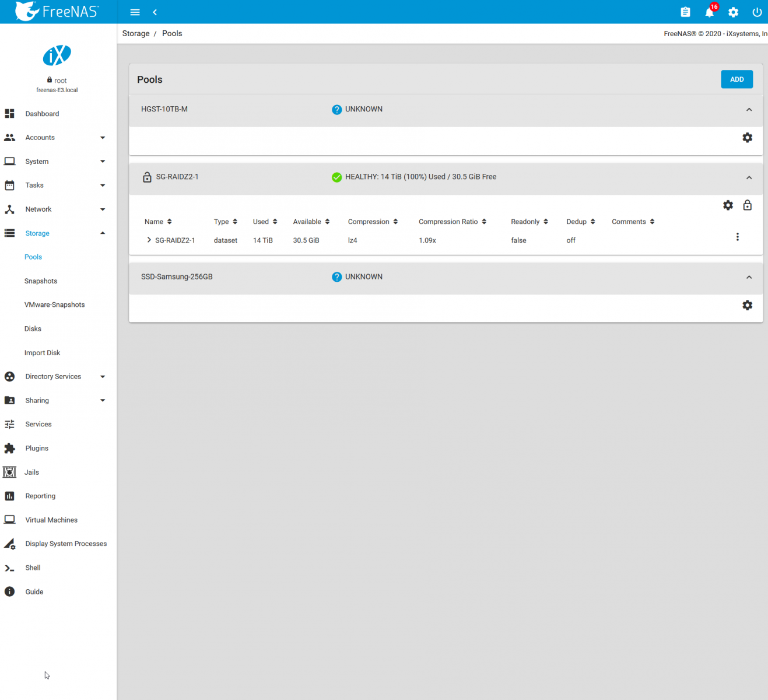The height and width of the screenshot is (700, 768).
Task: Click the HGST-10TB-M pool name
Action: click(164, 109)
